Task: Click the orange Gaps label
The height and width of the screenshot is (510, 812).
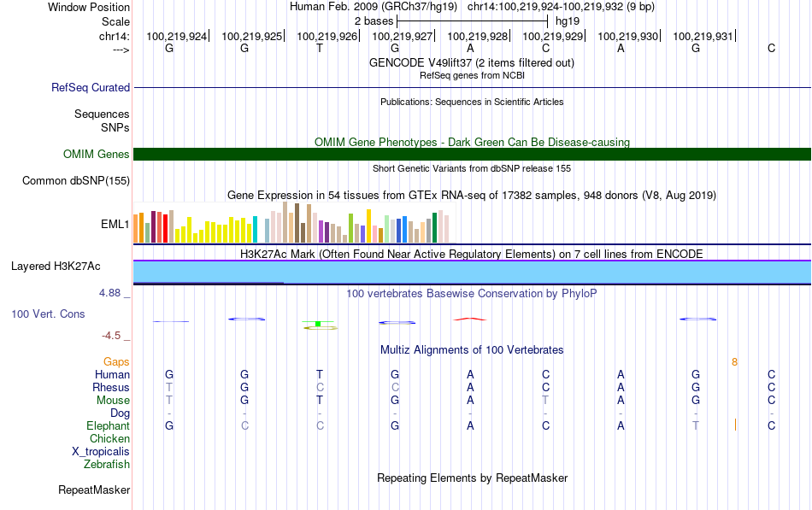Action: coord(116,362)
